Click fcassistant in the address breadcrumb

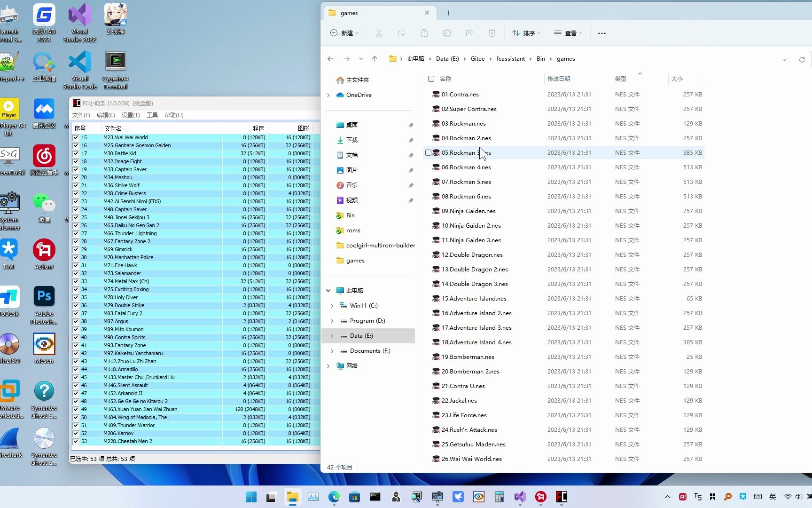[510, 59]
